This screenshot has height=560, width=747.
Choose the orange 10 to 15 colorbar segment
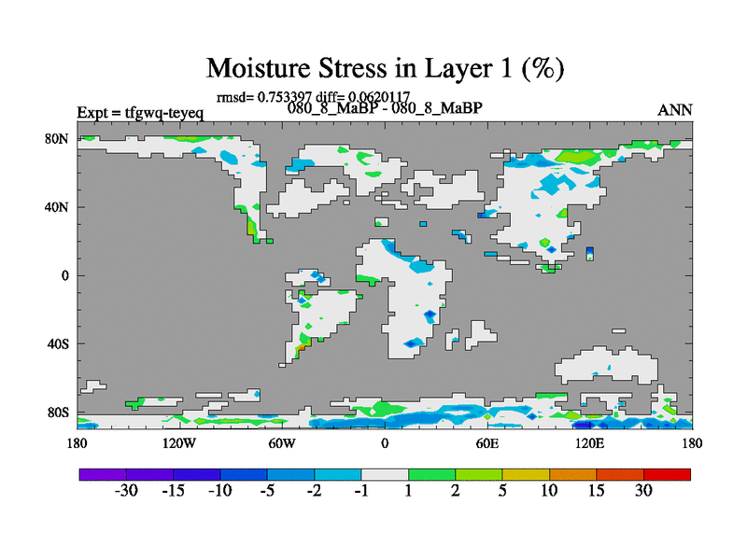(572, 474)
